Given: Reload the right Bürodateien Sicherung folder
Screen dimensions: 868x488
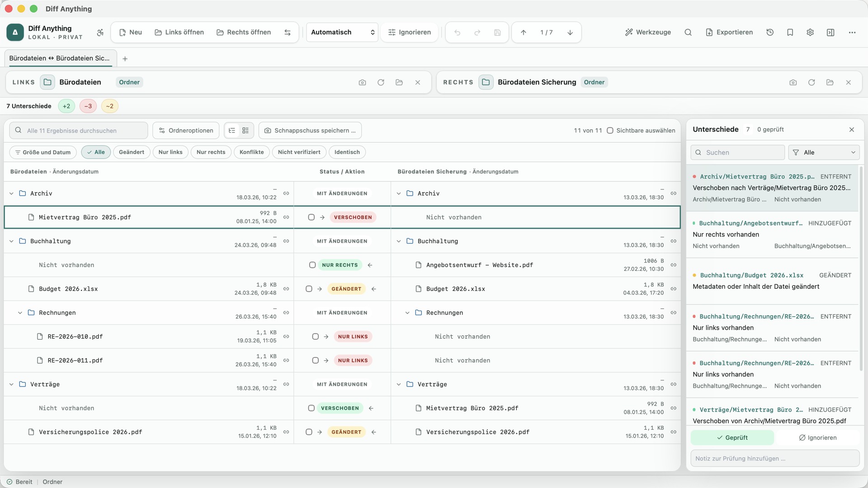Looking at the screenshot, I should click(x=811, y=82).
